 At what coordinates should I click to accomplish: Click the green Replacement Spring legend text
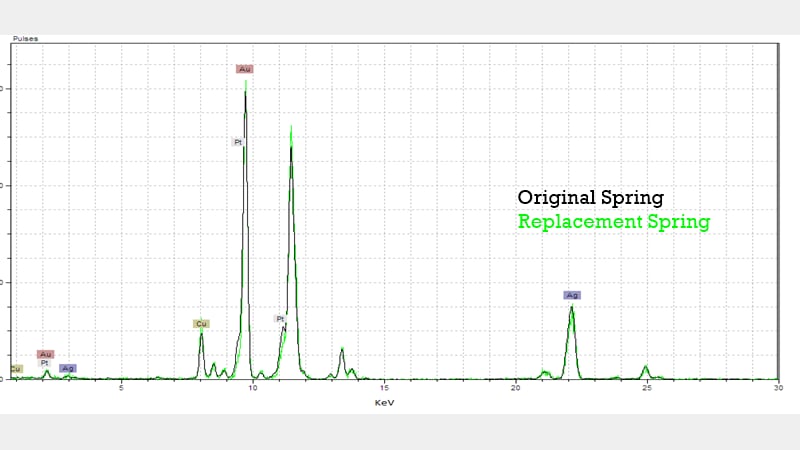tap(613, 221)
